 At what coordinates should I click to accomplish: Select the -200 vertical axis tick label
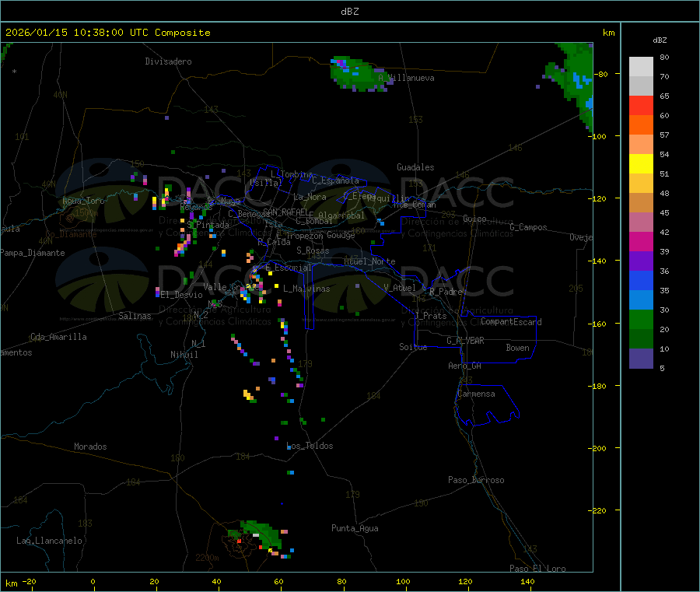(x=597, y=448)
